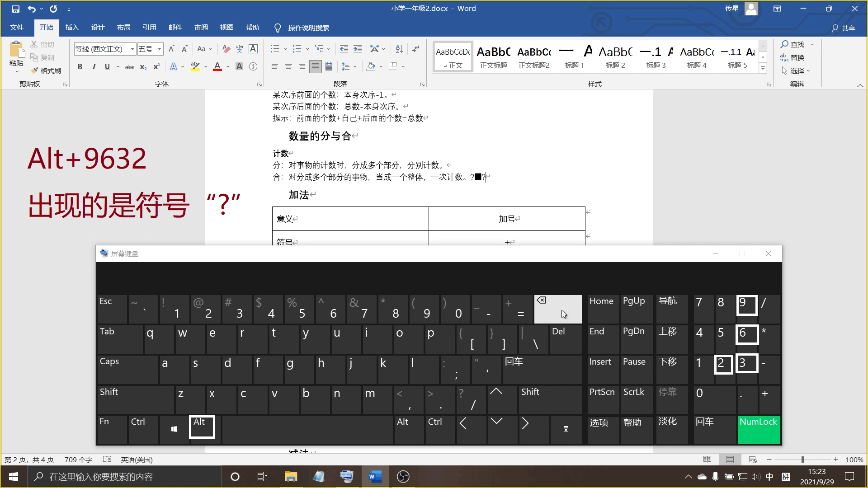The width and height of the screenshot is (868, 488).
Task: Open the font name dropdown
Action: [x=132, y=49]
